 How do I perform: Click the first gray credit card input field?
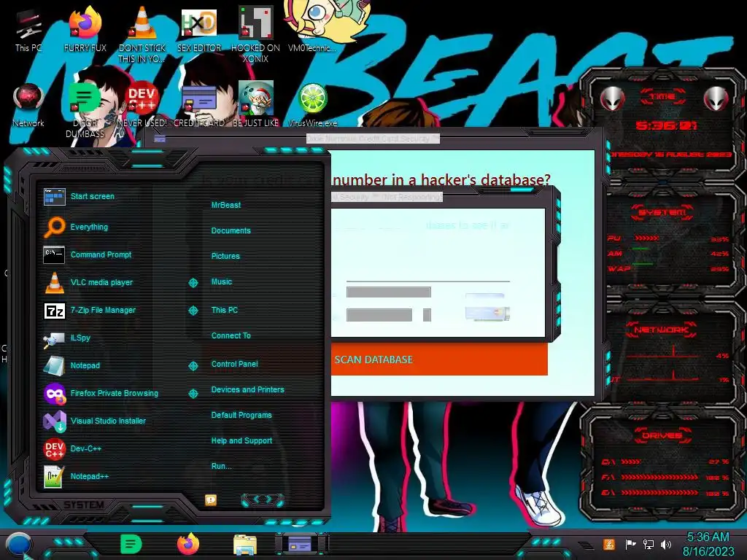point(388,292)
